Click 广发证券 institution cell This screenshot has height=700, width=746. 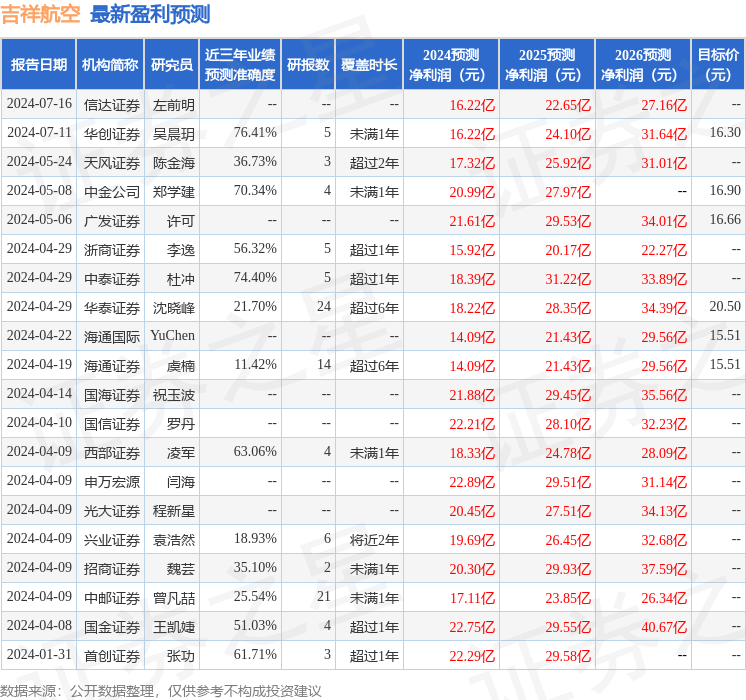(x=112, y=221)
